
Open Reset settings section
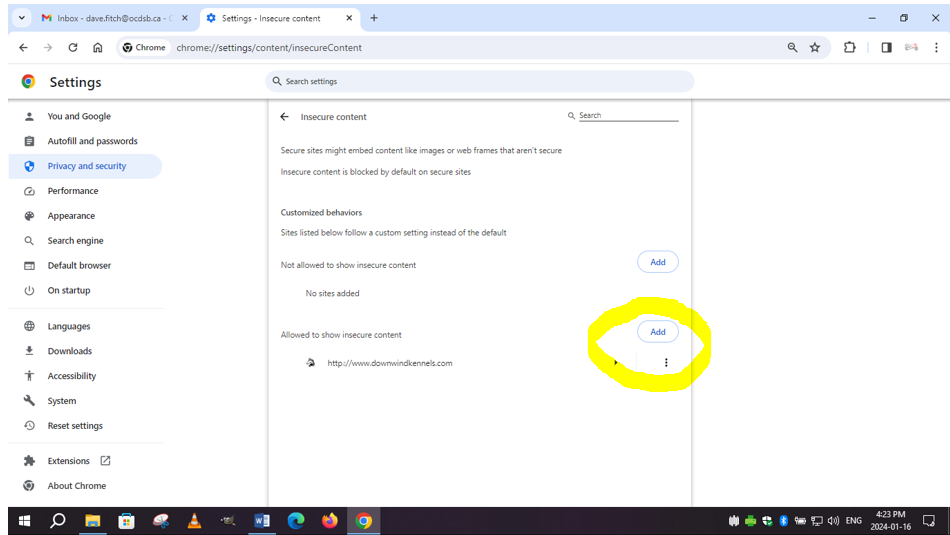(x=75, y=425)
